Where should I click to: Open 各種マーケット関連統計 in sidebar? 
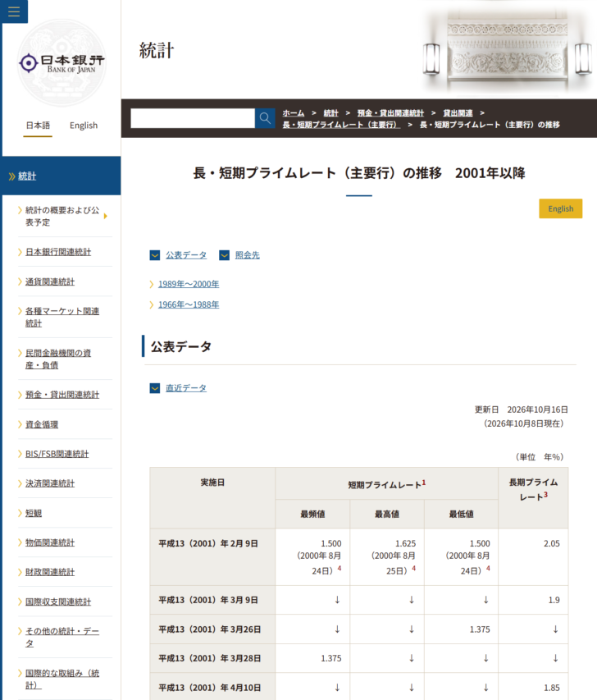(62, 317)
